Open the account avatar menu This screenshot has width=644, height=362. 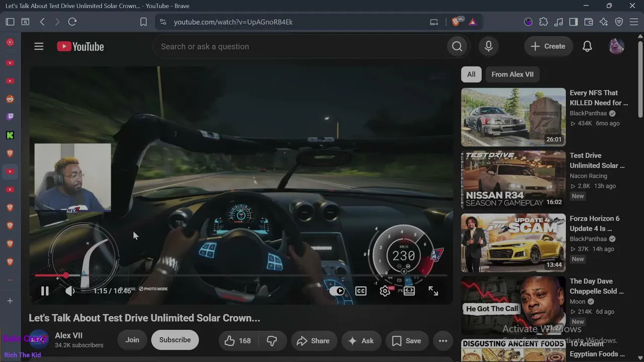point(616,46)
